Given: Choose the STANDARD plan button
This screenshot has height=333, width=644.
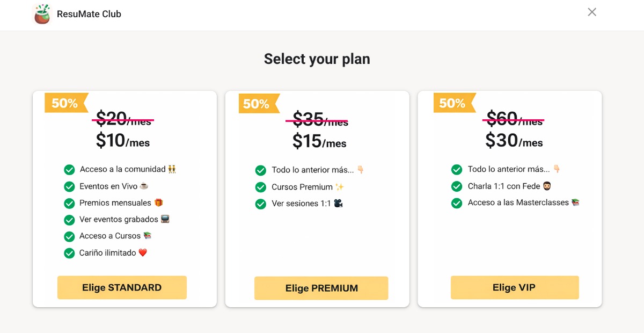Looking at the screenshot, I should coord(122,287).
